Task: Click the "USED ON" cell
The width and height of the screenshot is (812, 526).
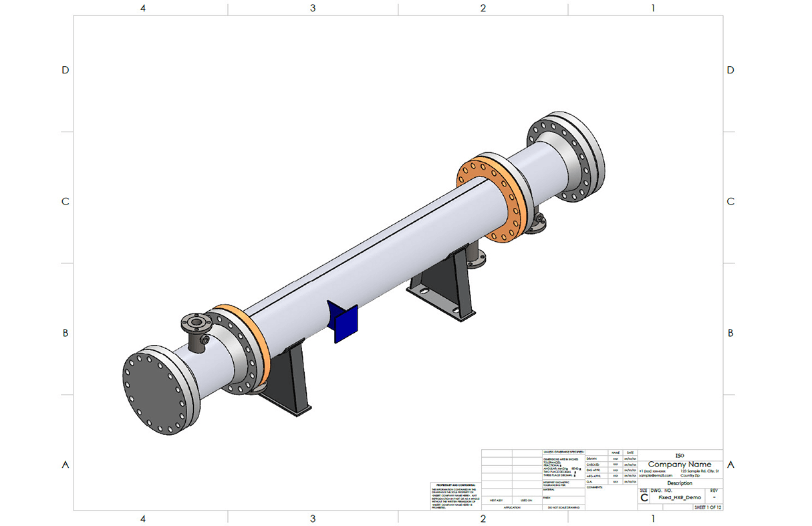Action: [526, 500]
